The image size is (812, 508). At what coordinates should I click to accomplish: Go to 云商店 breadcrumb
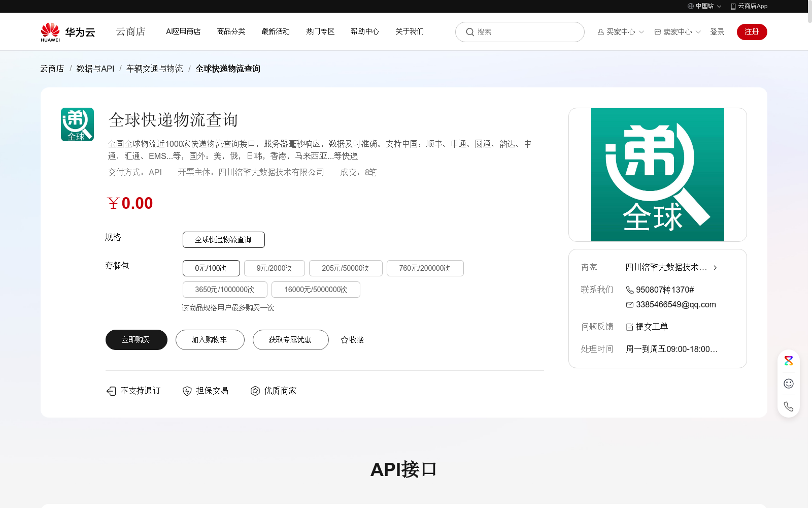[x=52, y=69]
